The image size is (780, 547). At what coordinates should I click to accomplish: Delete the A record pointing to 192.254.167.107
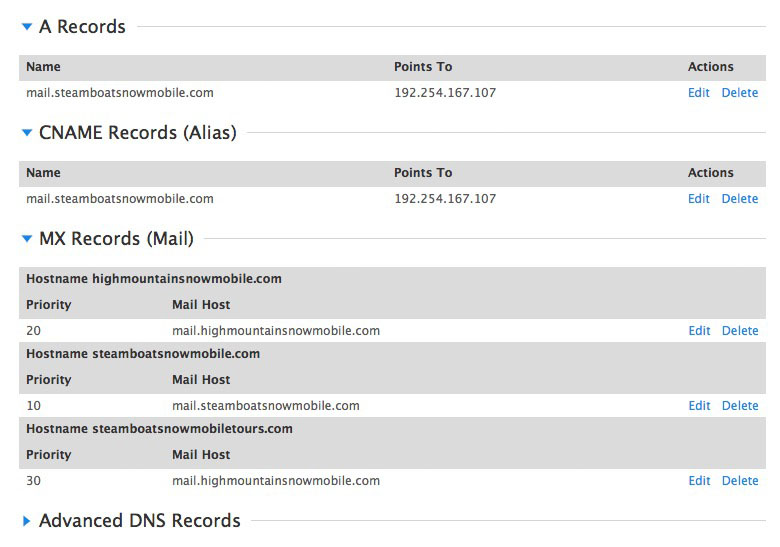click(x=740, y=93)
